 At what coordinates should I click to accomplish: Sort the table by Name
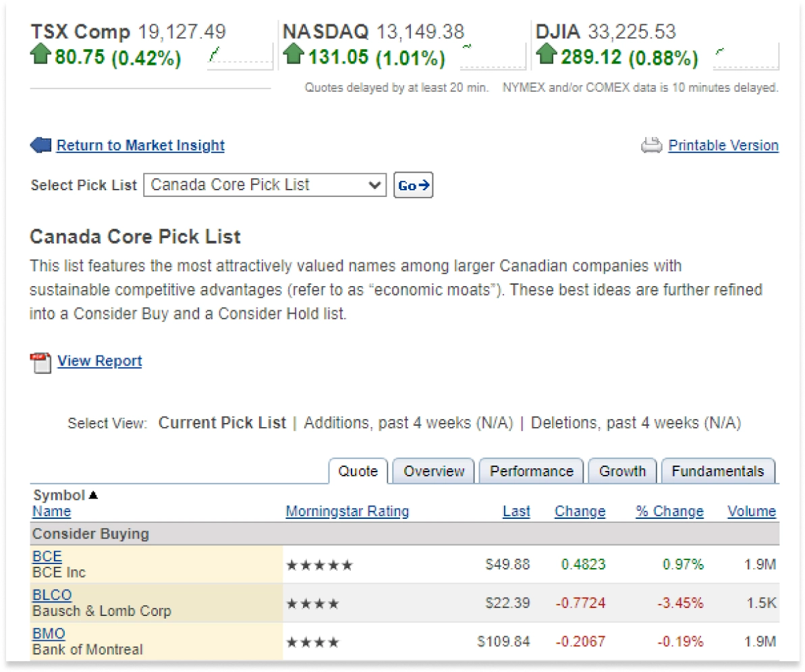51,511
